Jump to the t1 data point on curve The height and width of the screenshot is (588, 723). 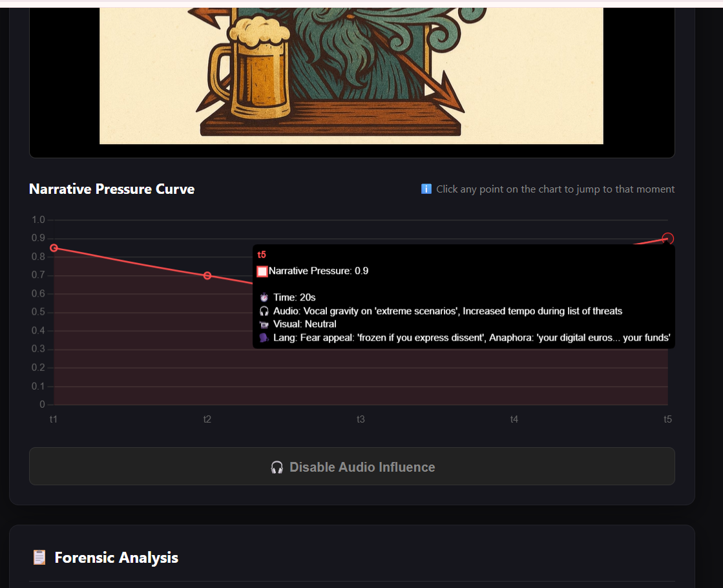[54, 248]
